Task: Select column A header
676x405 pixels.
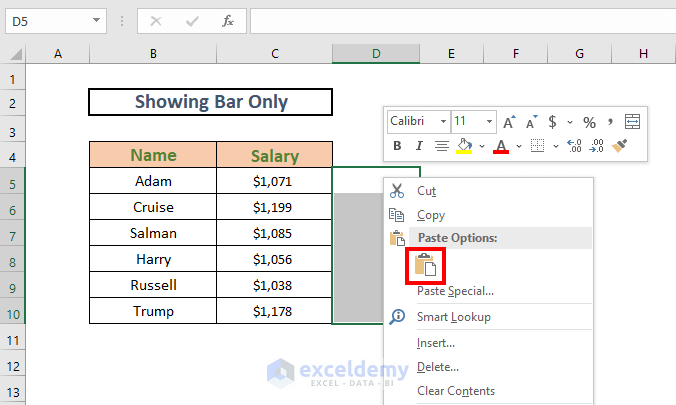Action: [58, 54]
